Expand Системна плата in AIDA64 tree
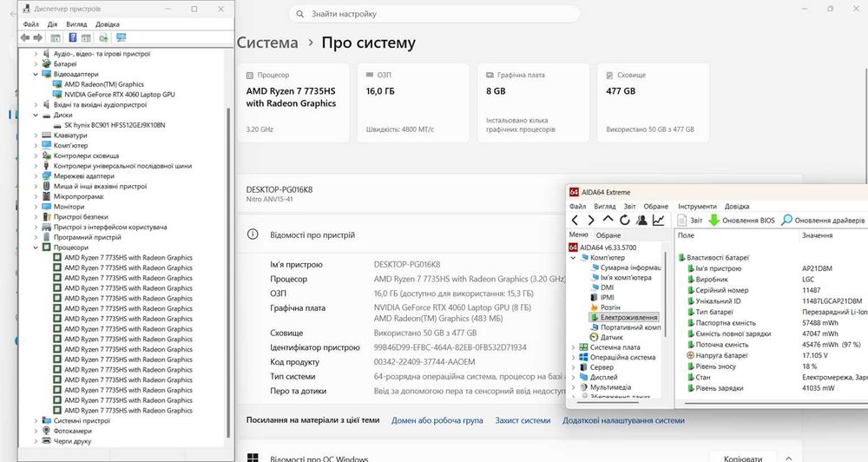 click(574, 347)
